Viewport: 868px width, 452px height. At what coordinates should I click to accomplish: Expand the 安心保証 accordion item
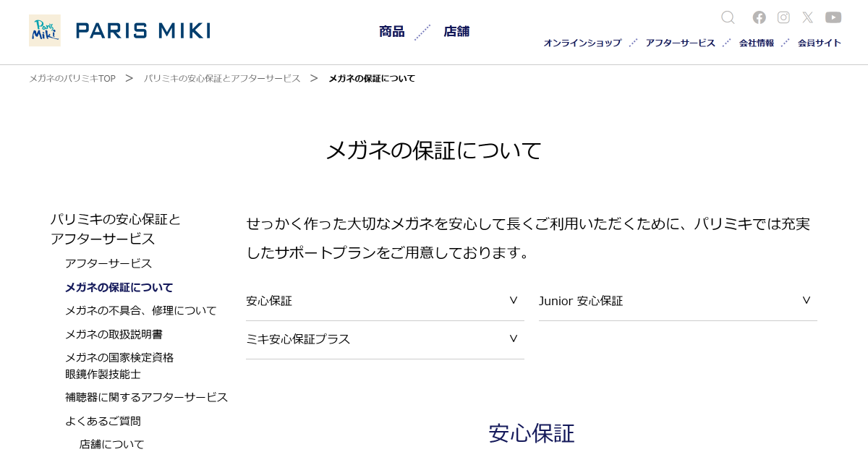coord(385,302)
